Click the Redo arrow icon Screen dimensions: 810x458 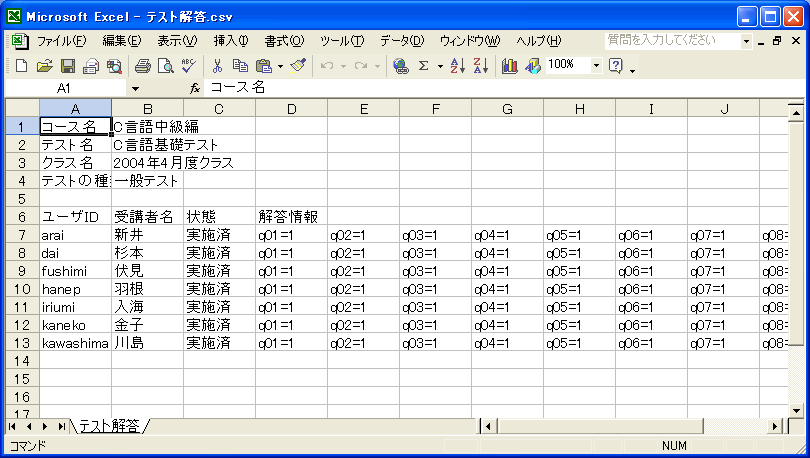pyautogui.click(x=361, y=66)
